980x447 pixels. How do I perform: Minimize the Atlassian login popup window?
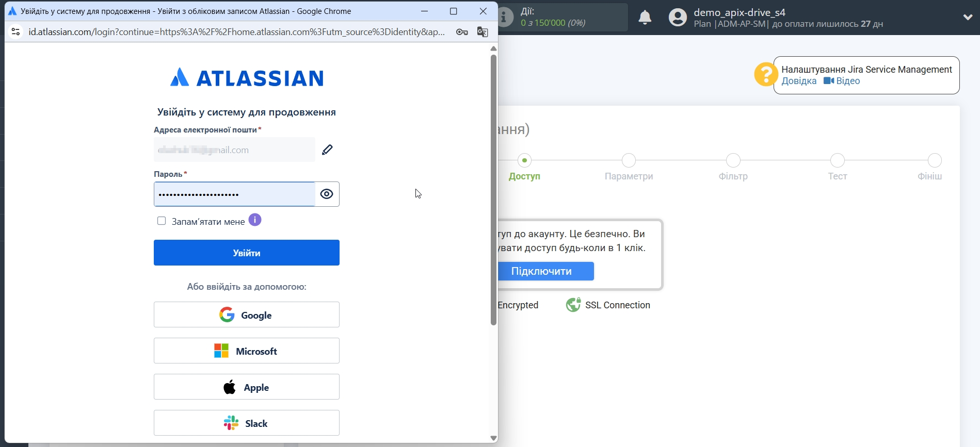pyautogui.click(x=424, y=11)
